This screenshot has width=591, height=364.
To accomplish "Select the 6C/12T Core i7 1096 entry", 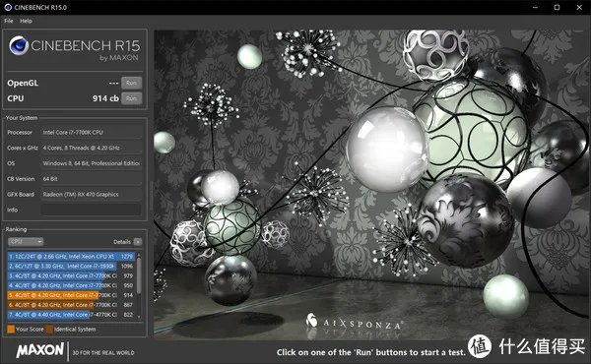I will (71, 267).
